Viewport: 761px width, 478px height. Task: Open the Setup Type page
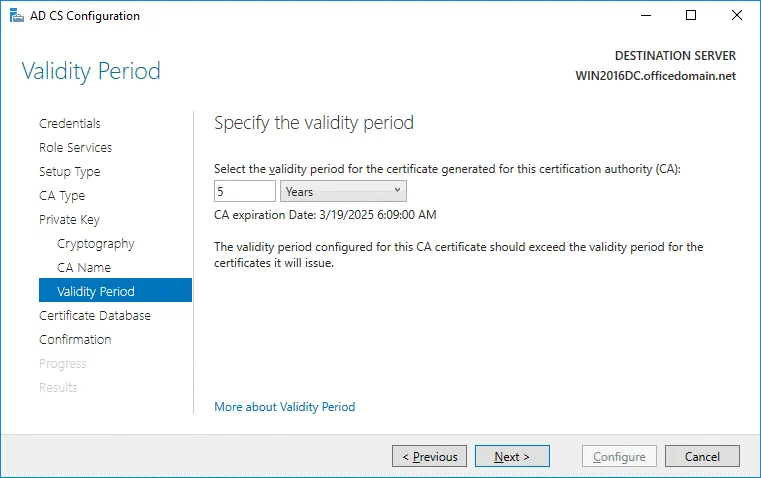pyautogui.click(x=70, y=171)
